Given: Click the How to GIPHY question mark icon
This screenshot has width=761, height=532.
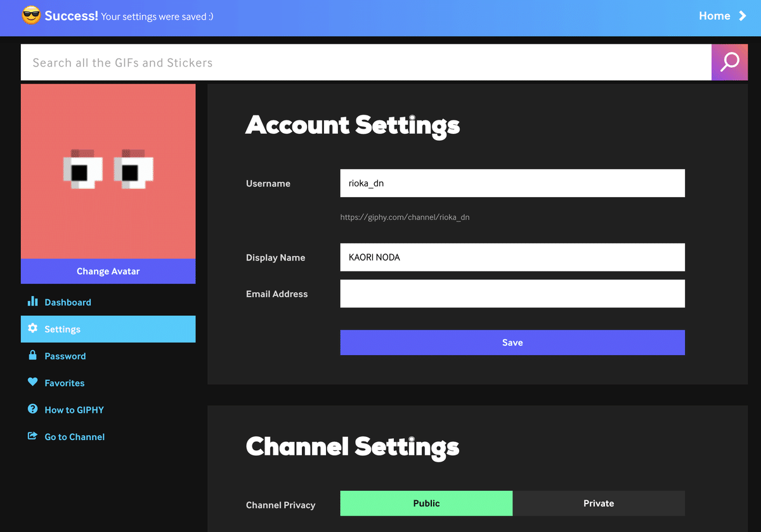Looking at the screenshot, I should 32,409.
